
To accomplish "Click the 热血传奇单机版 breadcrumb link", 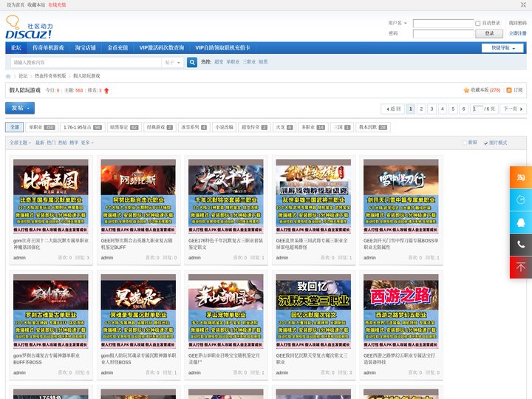I will [x=50, y=76].
